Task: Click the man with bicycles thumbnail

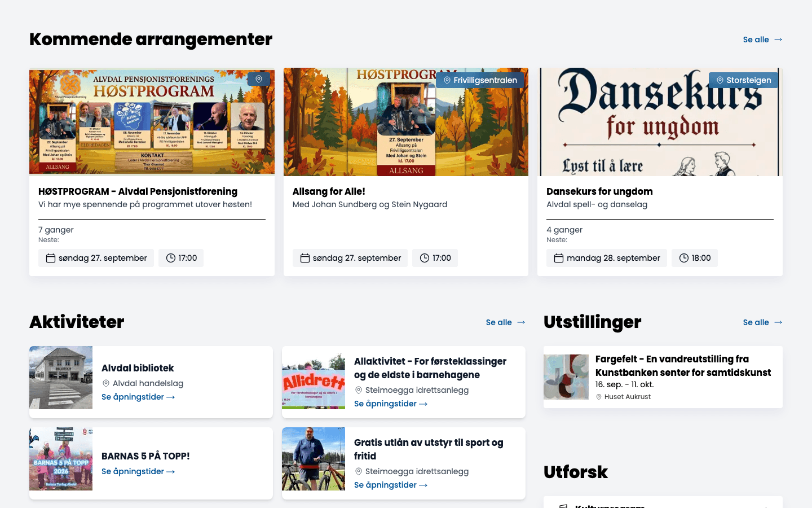Action: coord(314,459)
